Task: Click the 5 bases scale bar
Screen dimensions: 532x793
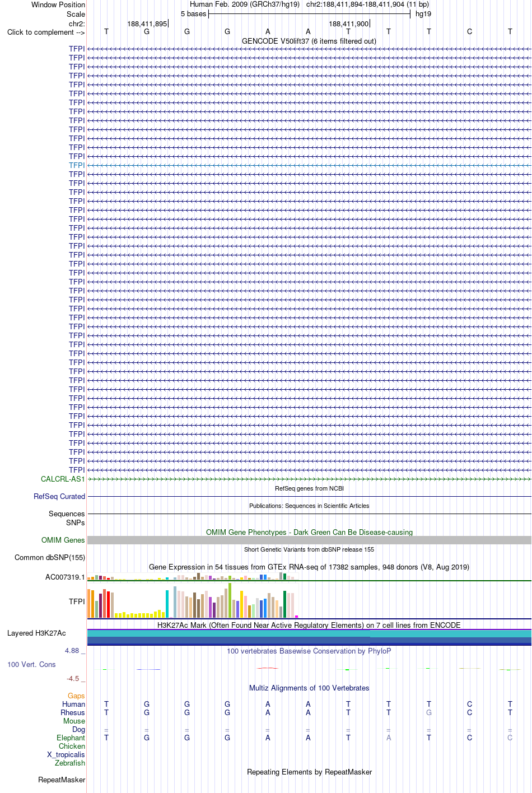Action: pos(309,14)
